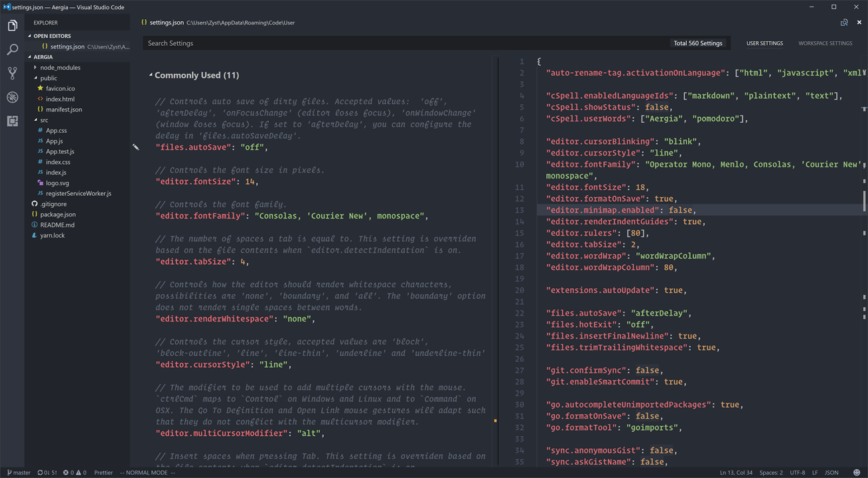Click "files.hotExit" on line 23
The image size is (868, 478).
coord(581,325)
